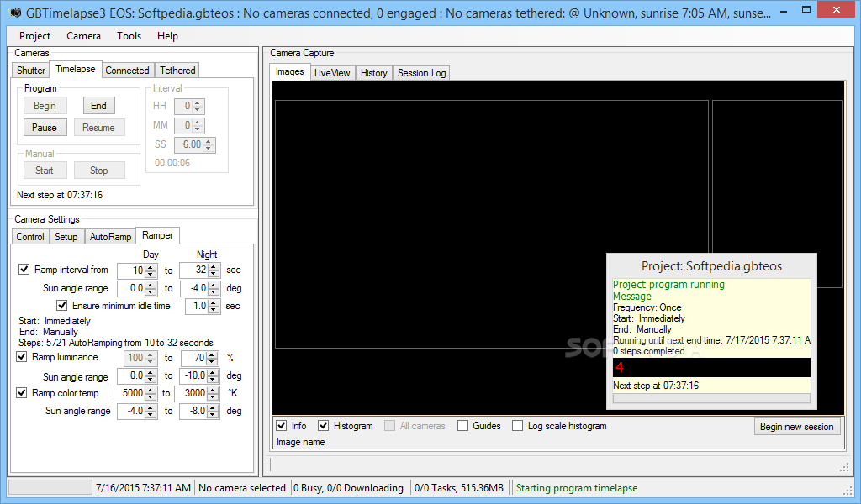This screenshot has height=504, width=861.
Task: Click the 'Next step at 07:37:16' popup text
Action: [x=656, y=386]
